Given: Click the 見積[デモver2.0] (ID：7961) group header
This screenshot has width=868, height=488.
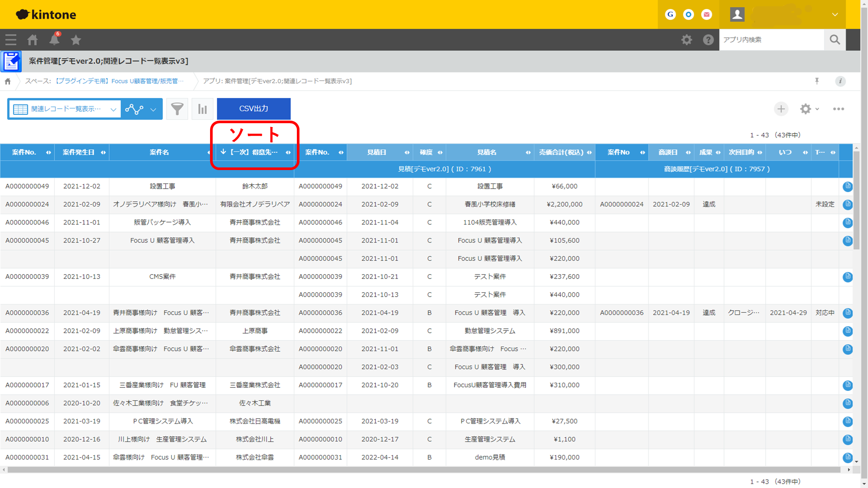Looking at the screenshot, I should pyautogui.click(x=445, y=169).
